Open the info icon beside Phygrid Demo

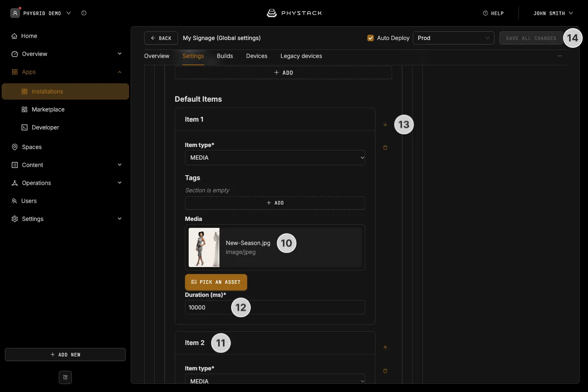[84, 13]
